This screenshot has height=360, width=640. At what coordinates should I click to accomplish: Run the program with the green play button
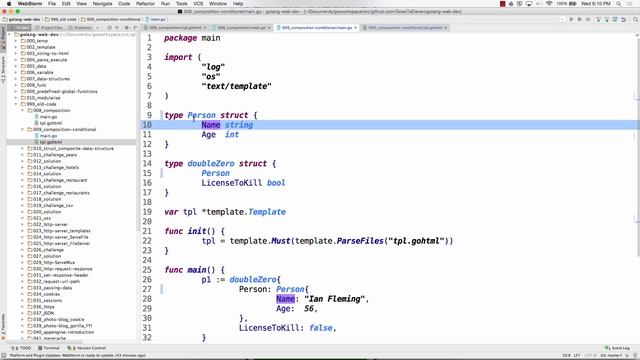571,20
